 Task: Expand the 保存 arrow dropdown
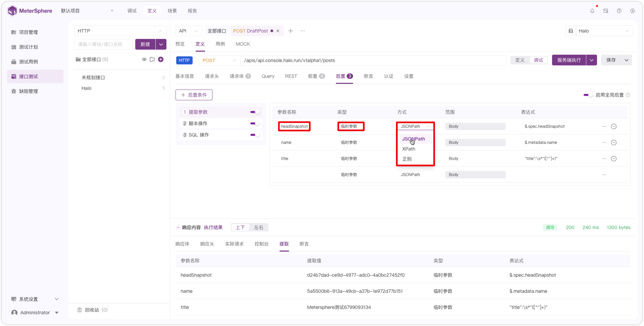pos(627,60)
